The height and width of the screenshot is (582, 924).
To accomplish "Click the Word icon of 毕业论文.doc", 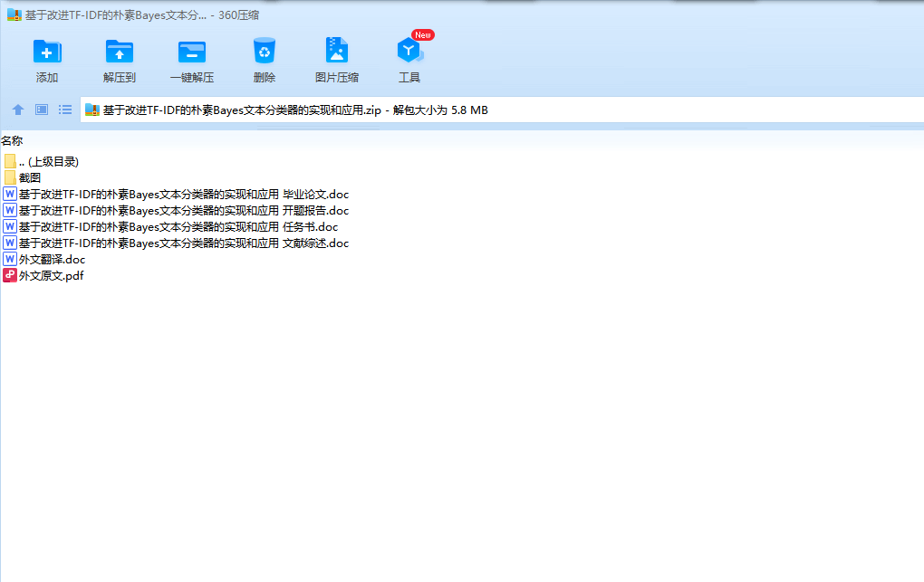I will coord(9,194).
